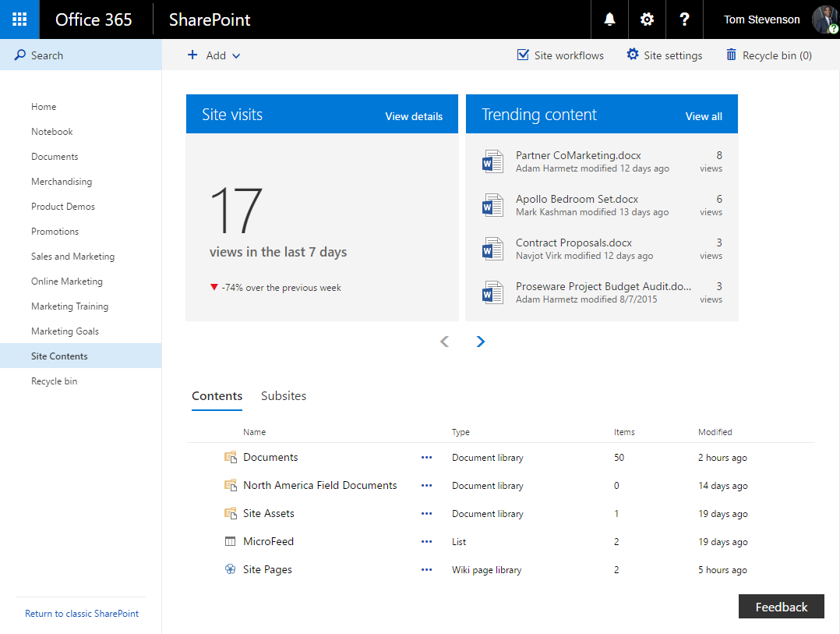This screenshot has height=634, width=840.
Task: Click View details on Site visits
Action: [414, 116]
